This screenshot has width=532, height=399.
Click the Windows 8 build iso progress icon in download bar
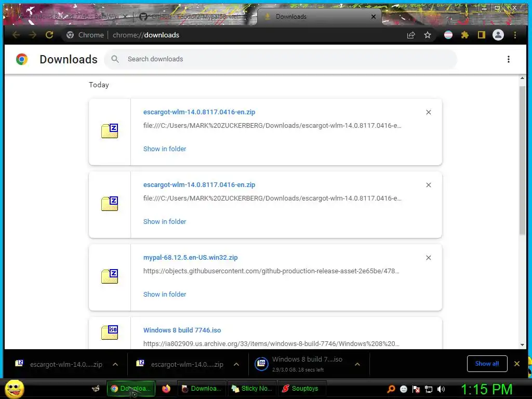[262, 364]
